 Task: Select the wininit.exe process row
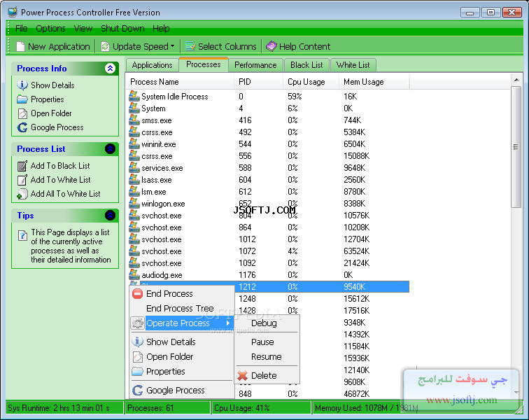[x=268, y=144]
